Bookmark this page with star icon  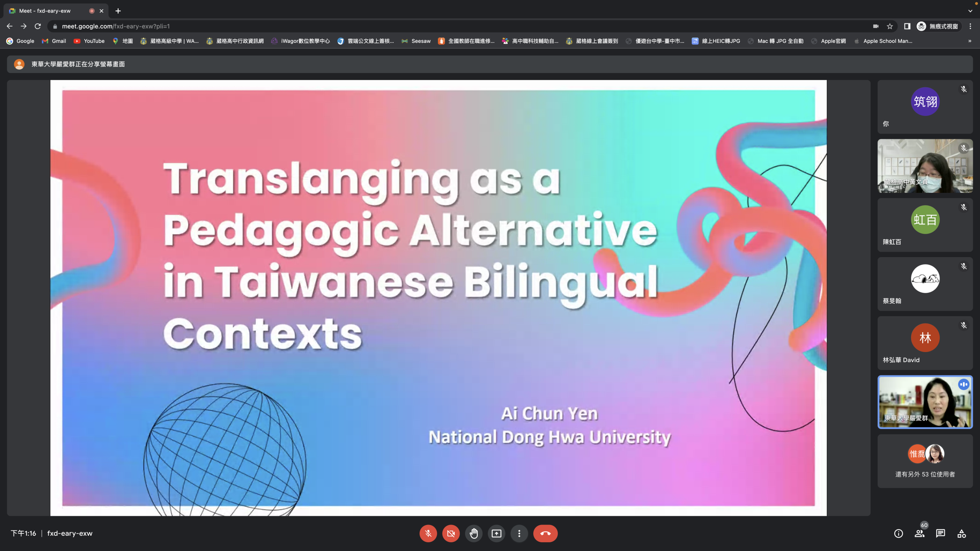coord(890,26)
